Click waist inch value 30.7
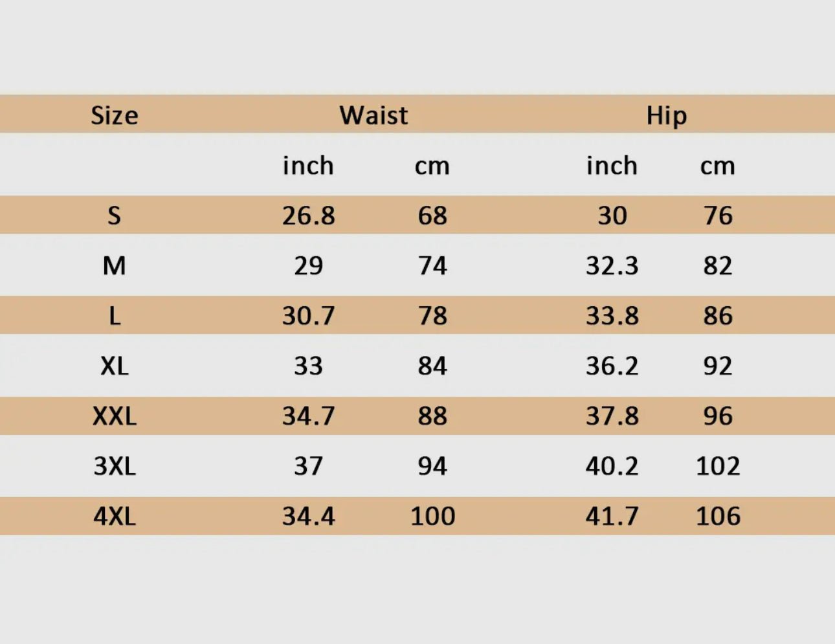 309,316
